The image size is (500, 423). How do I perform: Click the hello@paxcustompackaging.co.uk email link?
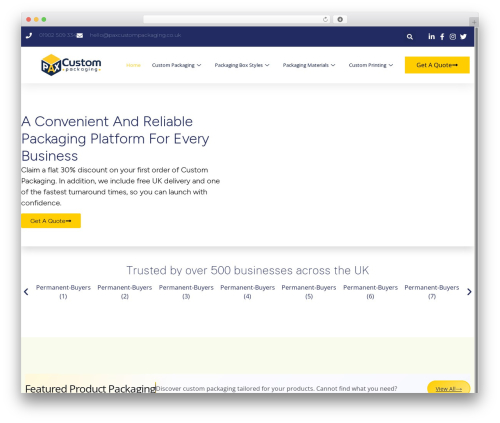point(135,35)
